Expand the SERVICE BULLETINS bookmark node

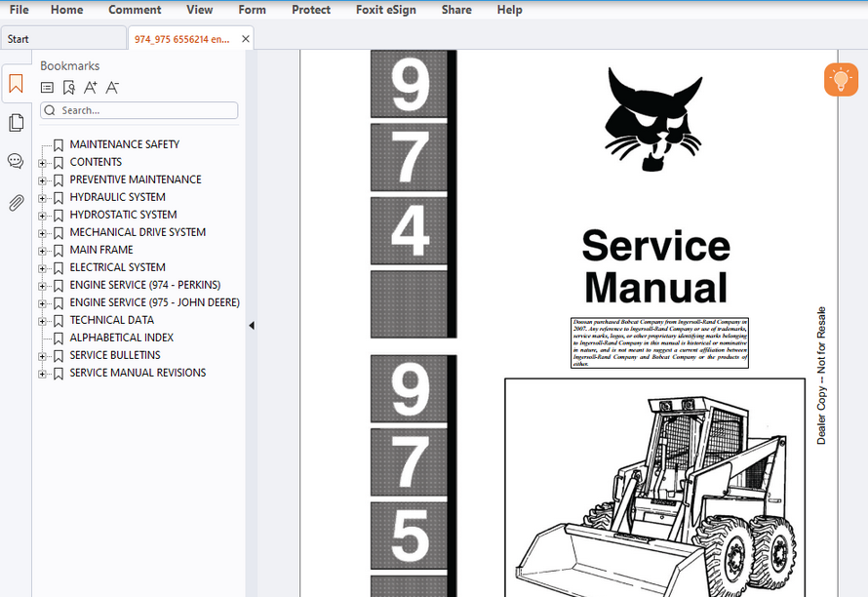point(42,356)
